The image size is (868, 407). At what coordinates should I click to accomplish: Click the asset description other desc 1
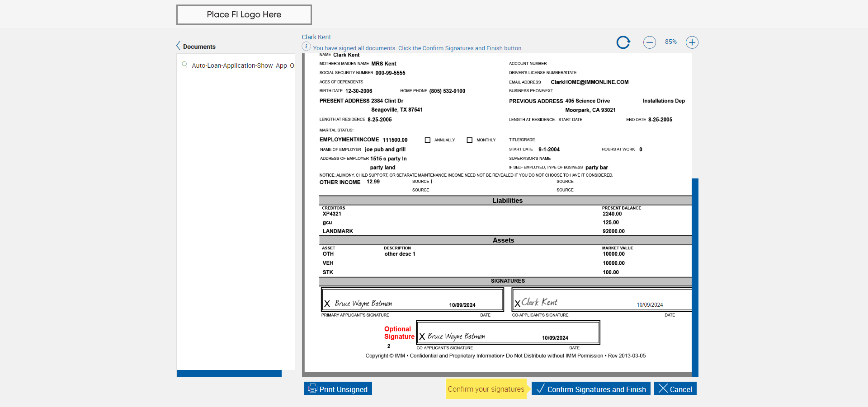tap(400, 254)
